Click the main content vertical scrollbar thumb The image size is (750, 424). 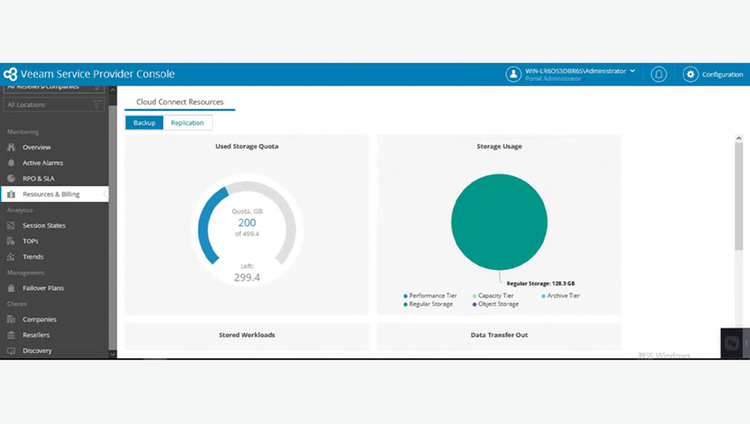(739, 196)
